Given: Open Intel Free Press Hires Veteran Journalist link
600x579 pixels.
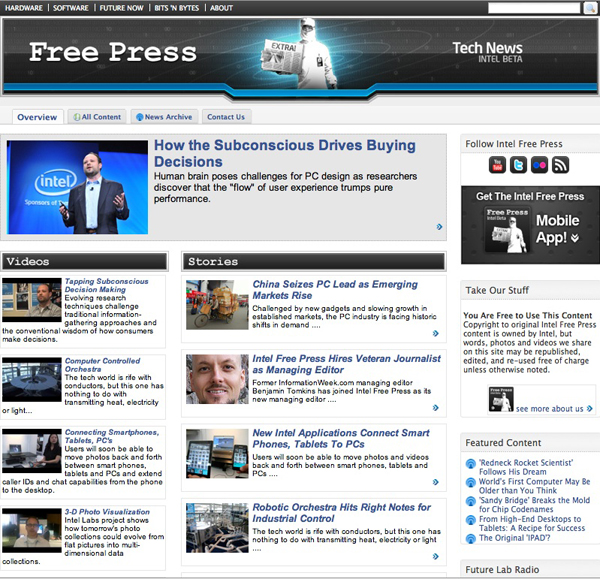Looking at the screenshot, I should pyautogui.click(x=346, y=364).
